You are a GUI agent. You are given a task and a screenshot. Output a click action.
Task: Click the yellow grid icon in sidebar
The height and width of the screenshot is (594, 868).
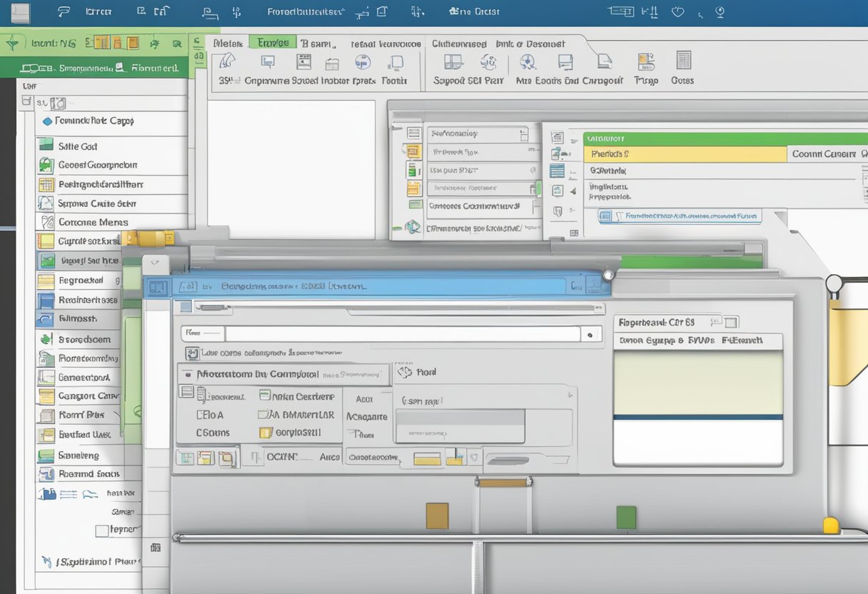point(46,185)
